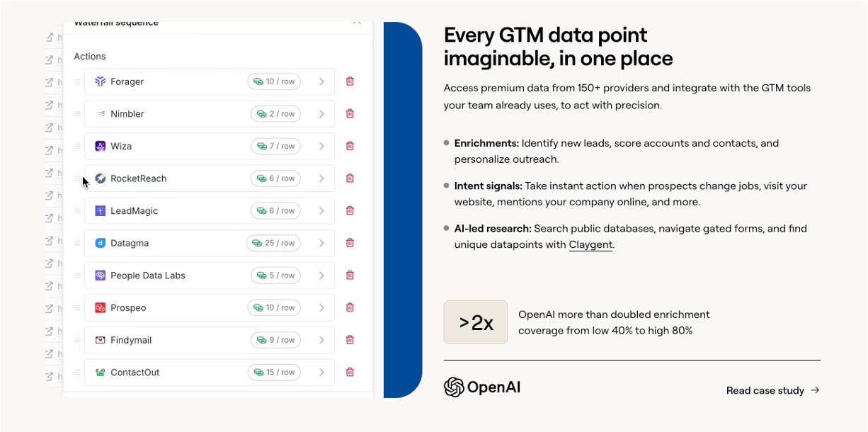Expand the RocketReach row arrow
The width and height of the screenshot is (868, 432).
[321, 178]
